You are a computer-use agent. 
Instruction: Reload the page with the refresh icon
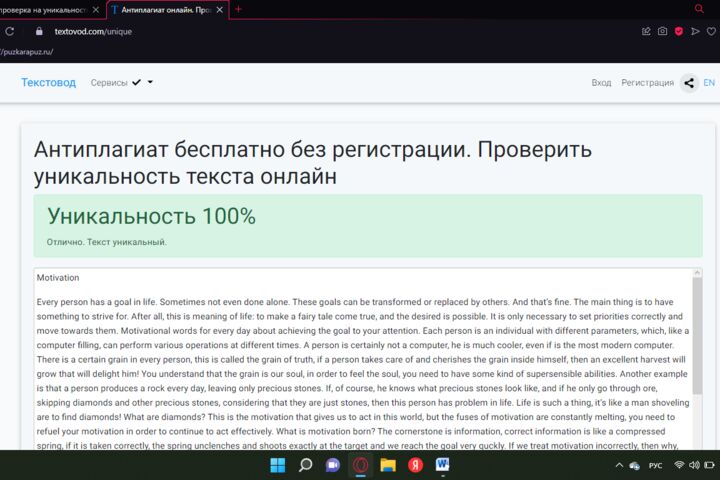click(9, 31)
